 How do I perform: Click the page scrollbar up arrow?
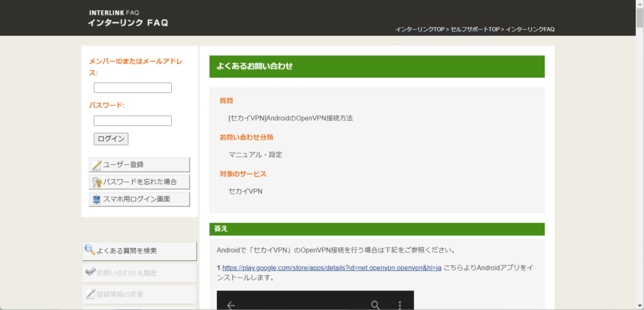point(640,3)
